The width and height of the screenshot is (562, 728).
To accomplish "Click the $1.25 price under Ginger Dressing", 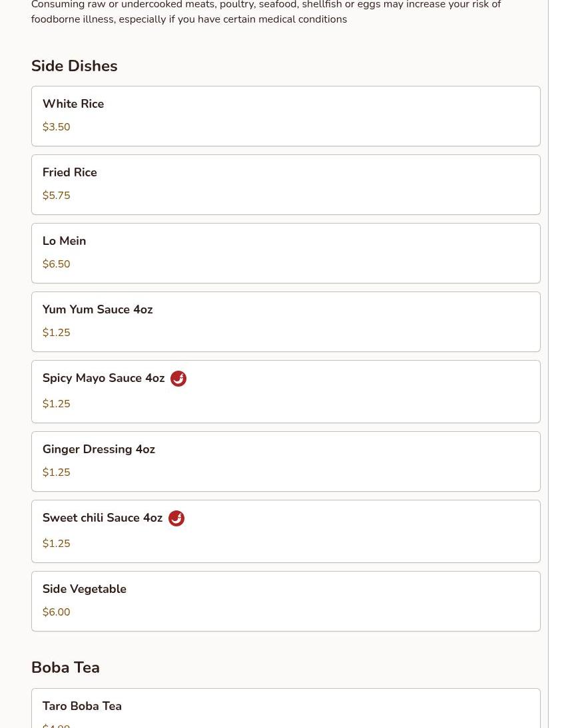I will [x=56, y=472].
